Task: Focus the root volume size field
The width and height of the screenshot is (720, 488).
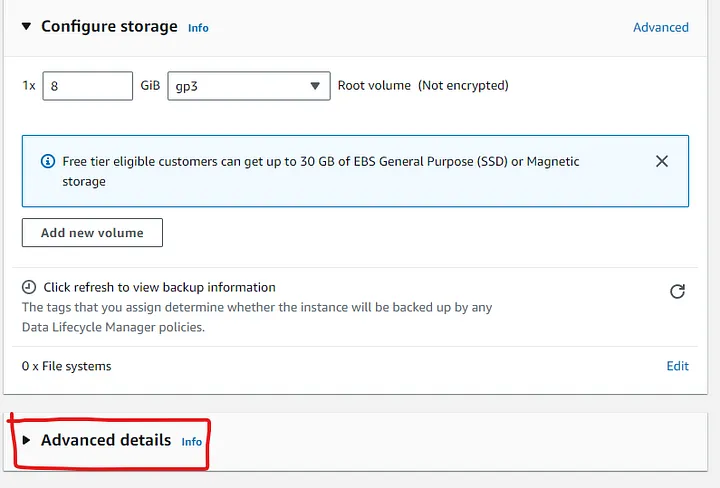Action: click(87, 86)
